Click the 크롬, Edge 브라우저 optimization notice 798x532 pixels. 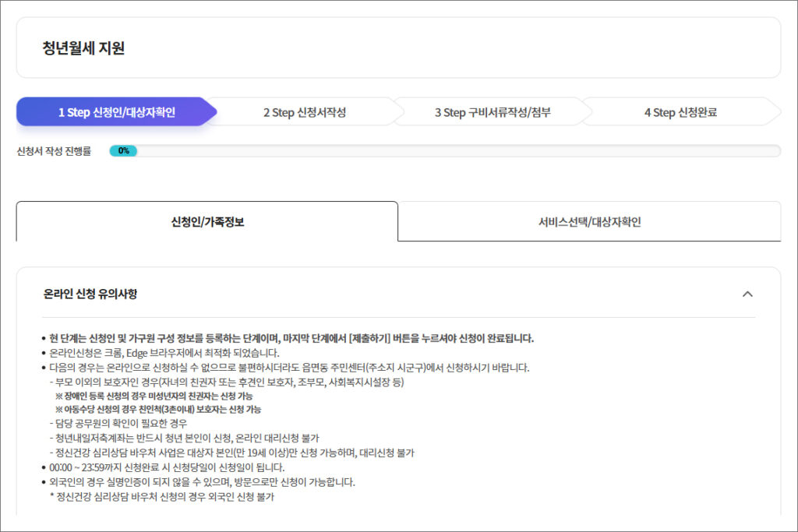pos(164,352)
